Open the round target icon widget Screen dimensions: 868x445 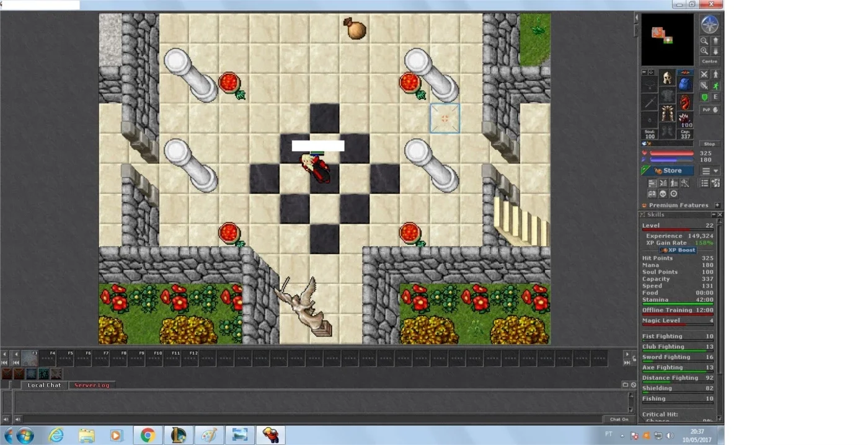pos(674,194)
